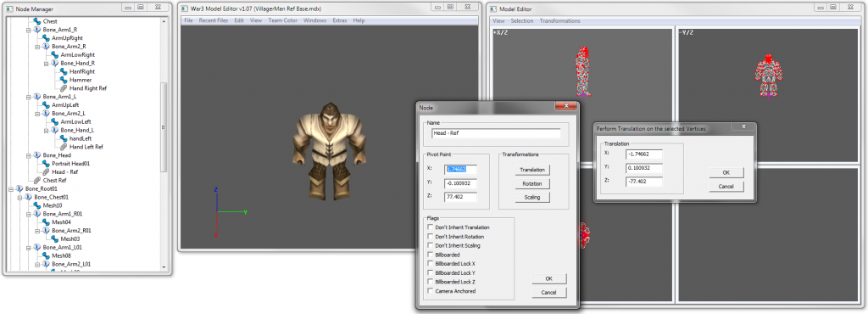Collapse the Bone_Hand_R tree node

46,63
